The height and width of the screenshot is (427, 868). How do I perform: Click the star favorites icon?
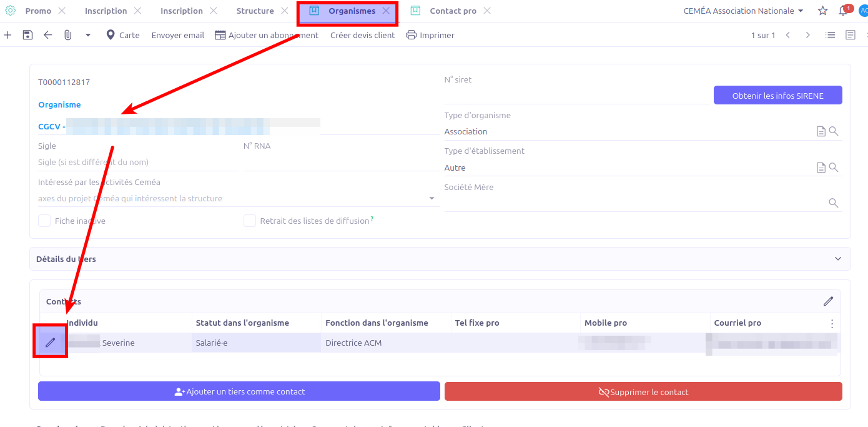point(822,11)
